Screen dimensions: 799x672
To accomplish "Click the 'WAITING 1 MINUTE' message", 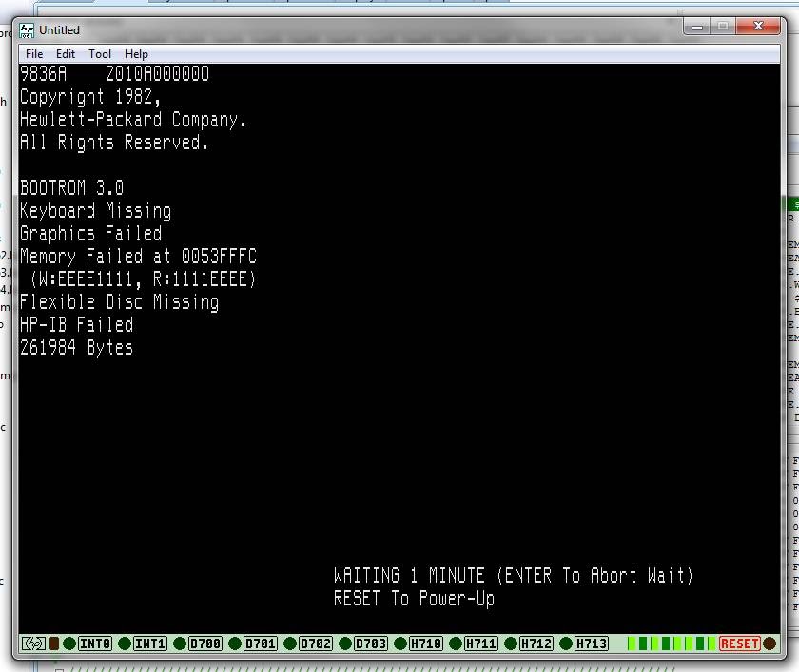I will 514,576.
